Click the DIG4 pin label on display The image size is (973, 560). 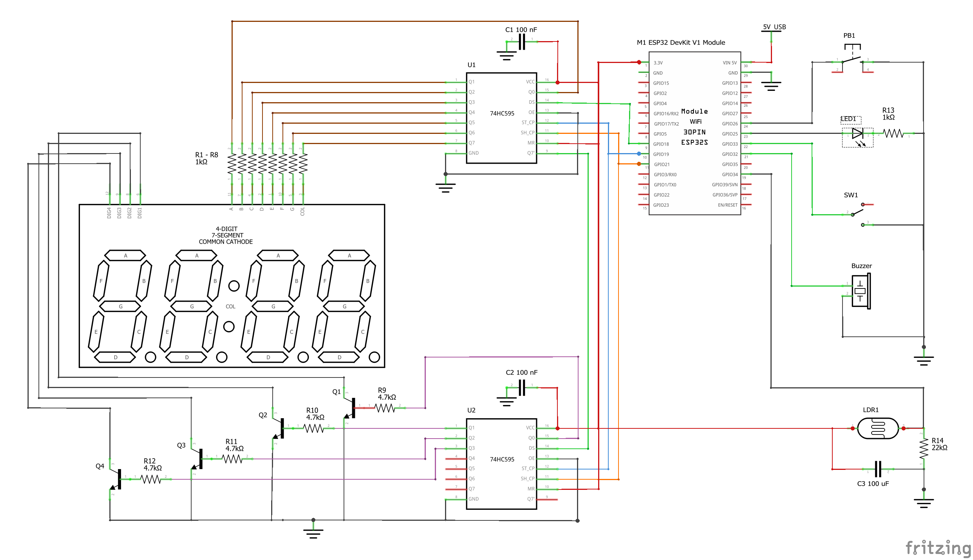(x=109, y=213)
